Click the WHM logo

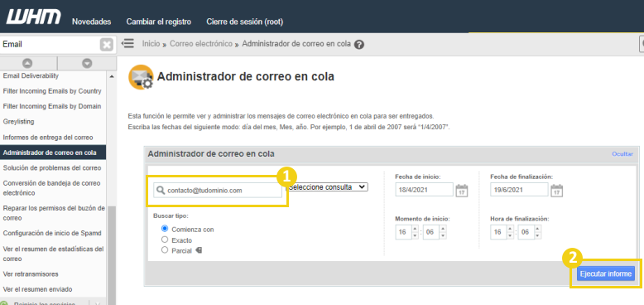33,17
